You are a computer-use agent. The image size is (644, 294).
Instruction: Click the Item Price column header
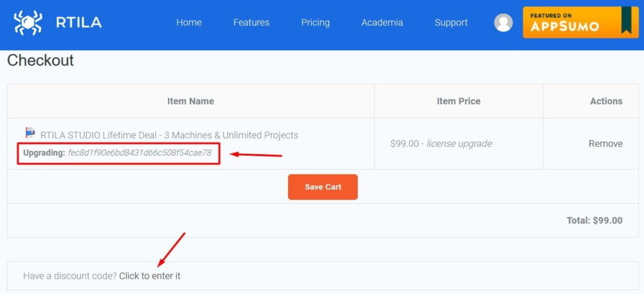click(458, 101)
